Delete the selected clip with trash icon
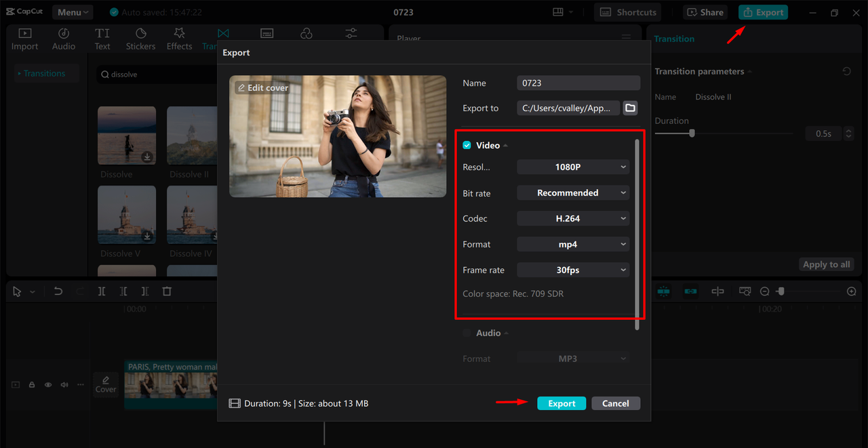Viewport: 868px width, 448px height. click(167, 291)
